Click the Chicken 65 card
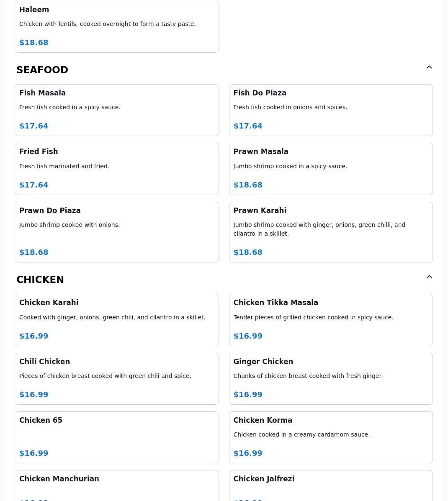Image resolution: width=448 pixels, height=501 pixels. (x=116, y=437)
